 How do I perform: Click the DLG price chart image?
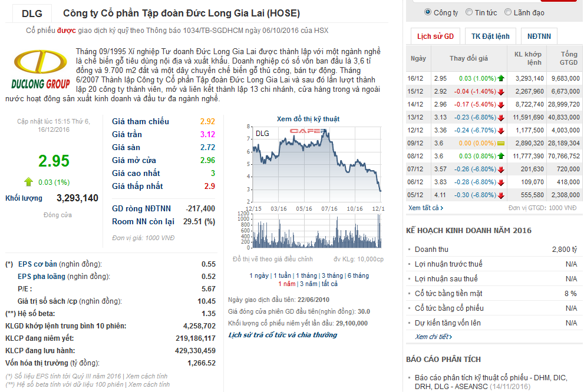tap(316, 185)
